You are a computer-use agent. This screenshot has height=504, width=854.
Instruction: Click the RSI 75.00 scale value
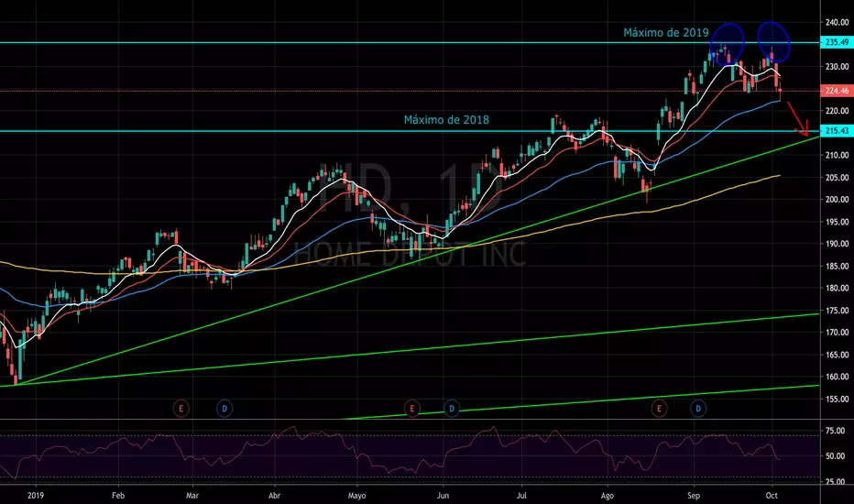(x=835, y=431)
